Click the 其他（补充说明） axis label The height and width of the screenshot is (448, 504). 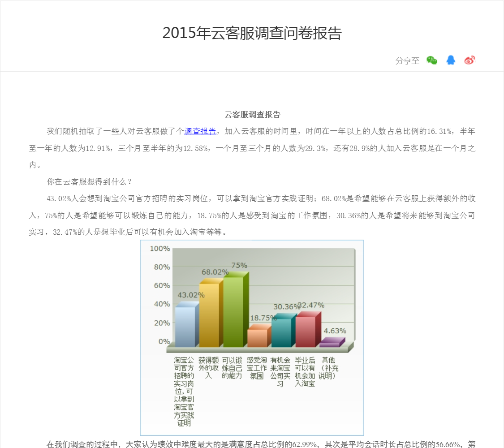(328, 368)
